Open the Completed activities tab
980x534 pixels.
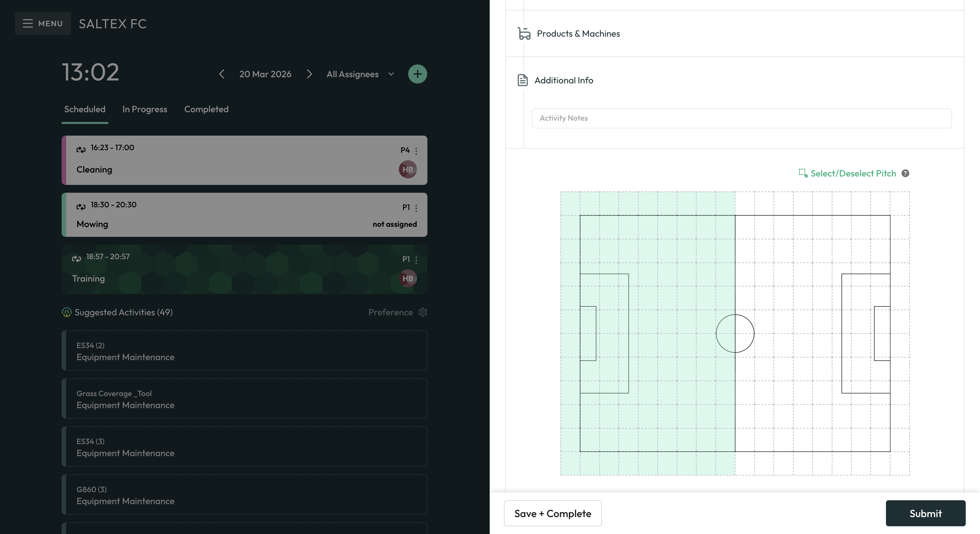[x=206, y=109]
